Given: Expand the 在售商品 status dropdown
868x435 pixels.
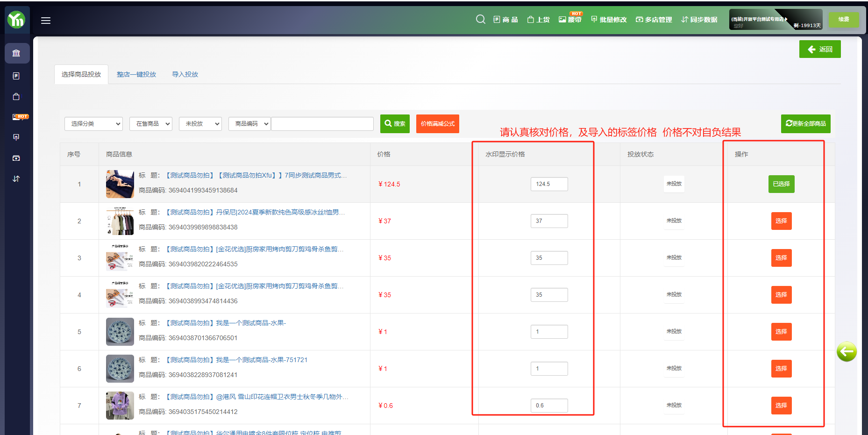Looking at the screenshot, I should (151, 124).
